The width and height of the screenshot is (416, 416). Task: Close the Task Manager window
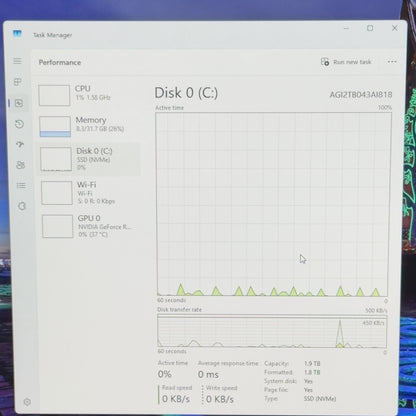click(x=394, y=28)
